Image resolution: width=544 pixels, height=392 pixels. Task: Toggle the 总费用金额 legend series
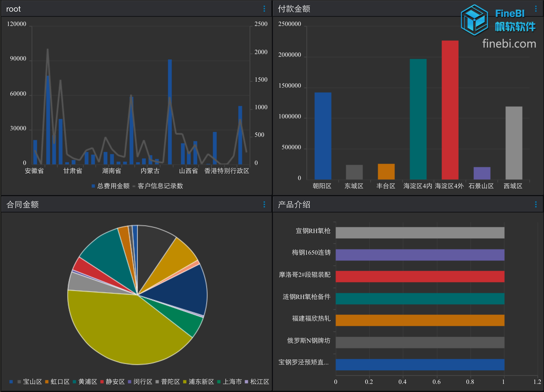(x=111, y=186)
